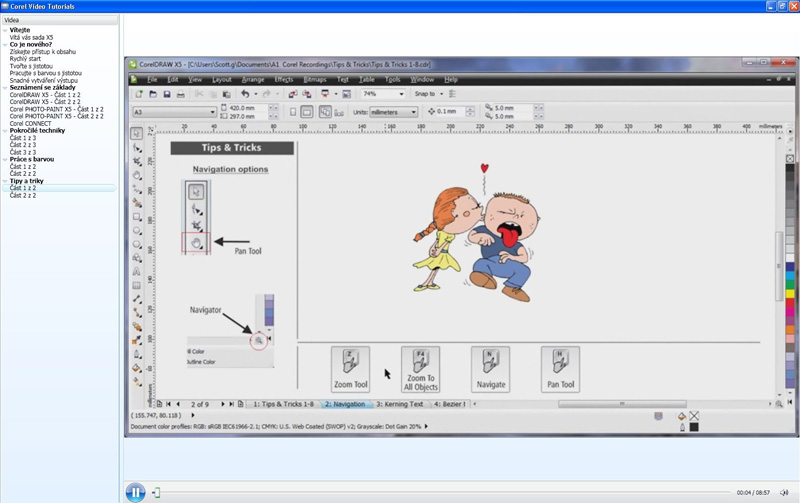Collapse the Pokročilé techniky section
800x503 pixels.
coord(5,131)
